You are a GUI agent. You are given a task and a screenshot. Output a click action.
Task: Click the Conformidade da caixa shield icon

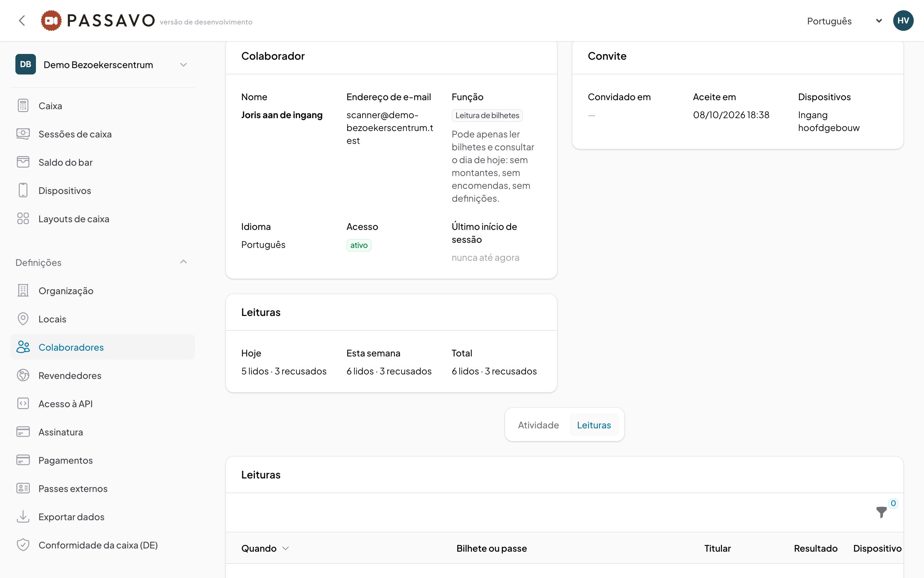[x=23, y=545]
